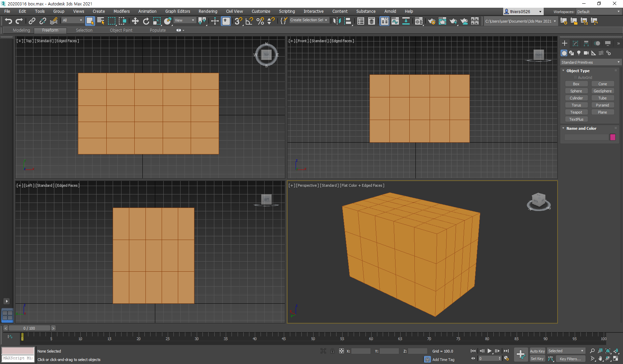Open the Mirror tool
This screenshot has height=364, width=623.
336,21
